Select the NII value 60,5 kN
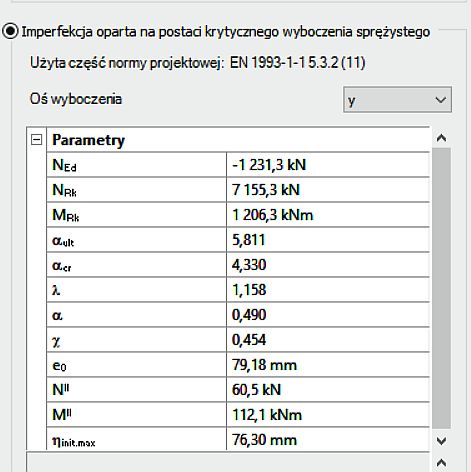This screenshot has width=471, height=472. [x=328, y=390]
